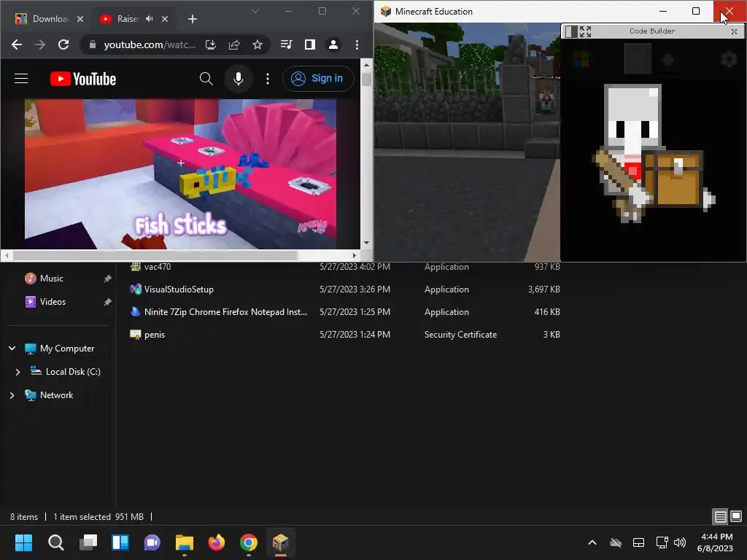Expand Code Builder to fullscreen
The width and height of the screenshot is (747, 560).
coord(586,31)
